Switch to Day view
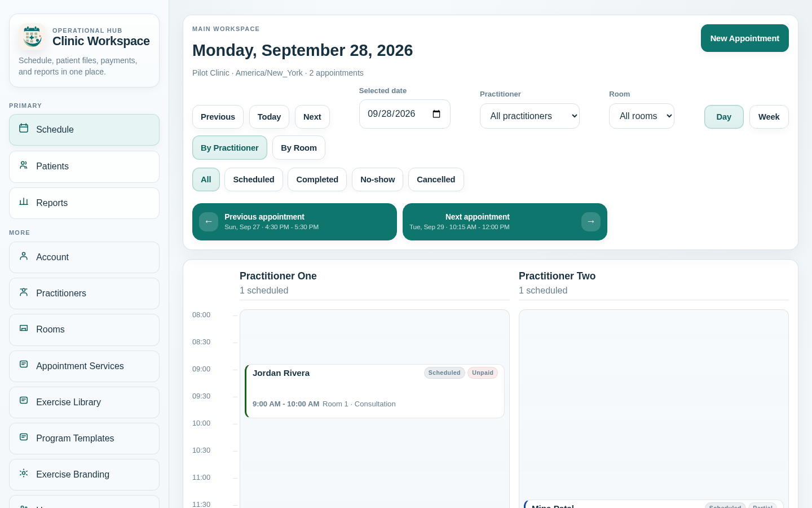This screenshot has height=508, width=812. click(x=724, y=117)
